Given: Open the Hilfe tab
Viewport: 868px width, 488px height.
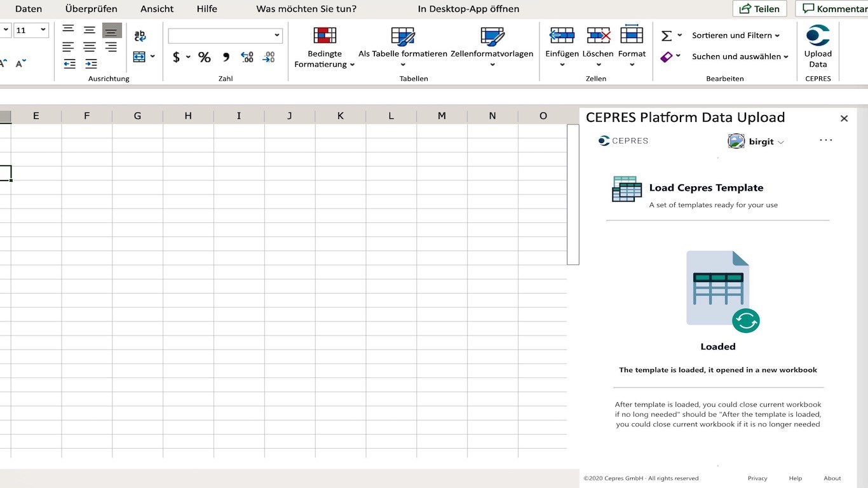Looking at the screenshot, I should pos(207,9).
